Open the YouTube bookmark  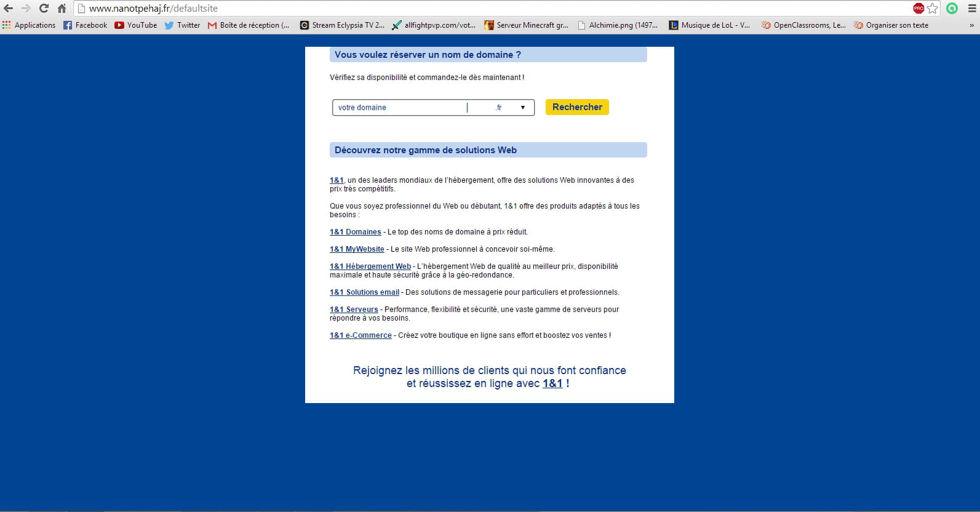pyautogui.click(x=136, y=25)
